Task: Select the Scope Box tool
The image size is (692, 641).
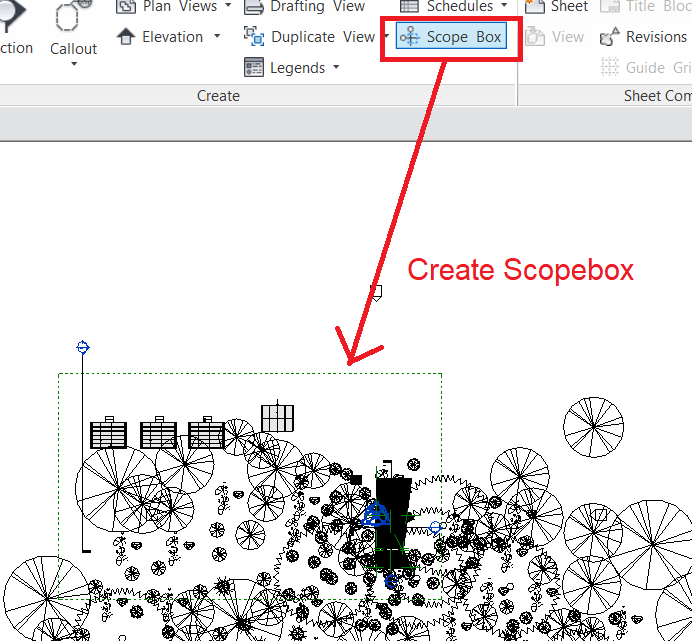Action: pyautogui.click(x=451, y=37)
